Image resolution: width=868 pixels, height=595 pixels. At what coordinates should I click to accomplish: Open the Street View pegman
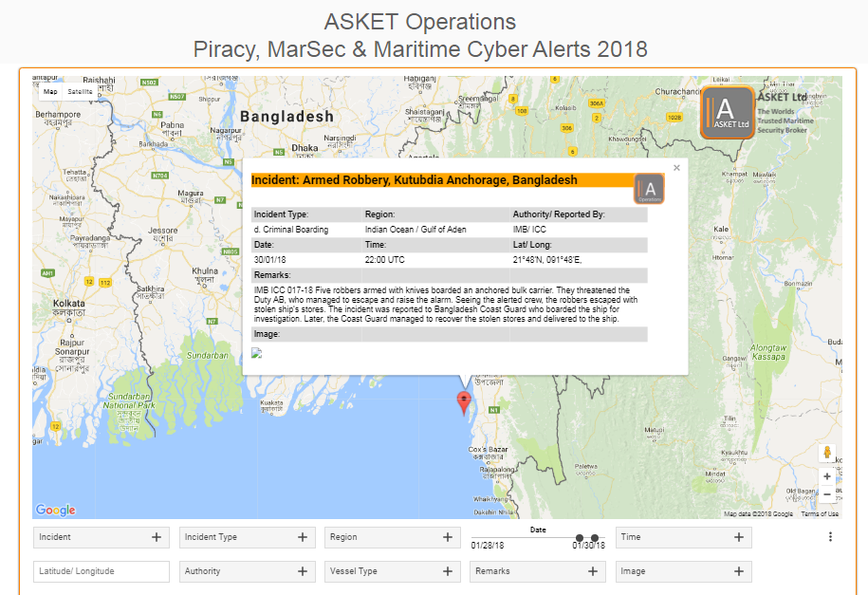tap(827, 453)
